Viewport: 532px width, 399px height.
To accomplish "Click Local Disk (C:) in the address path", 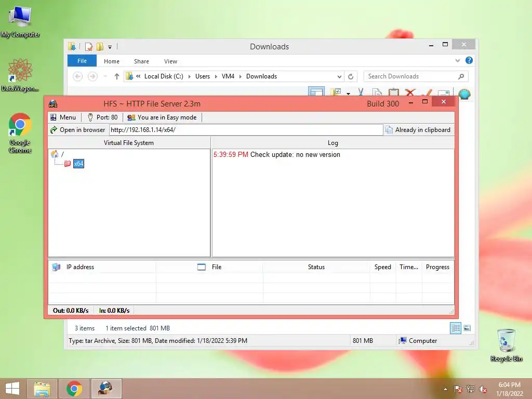I will (164, 76).
